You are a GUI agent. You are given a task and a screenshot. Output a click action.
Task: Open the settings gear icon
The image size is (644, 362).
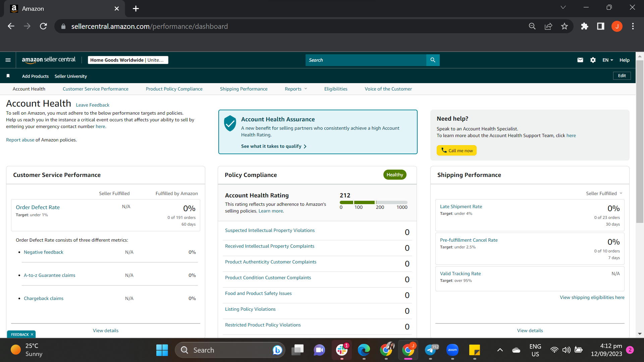593,60
